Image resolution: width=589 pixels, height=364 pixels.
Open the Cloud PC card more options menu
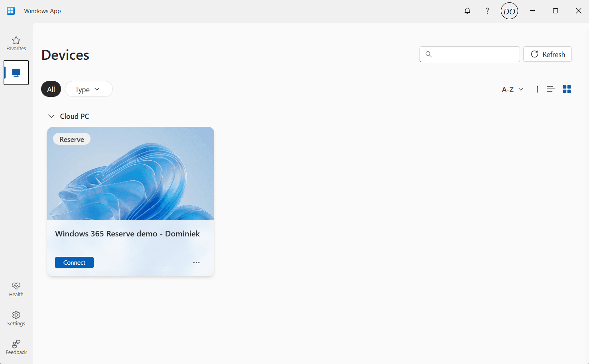196,263
